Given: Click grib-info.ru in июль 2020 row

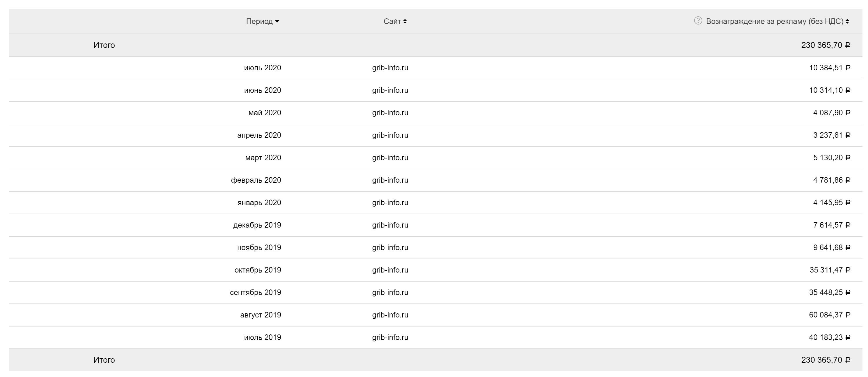Looking at the screenshot, I should (x=390, y=68).
